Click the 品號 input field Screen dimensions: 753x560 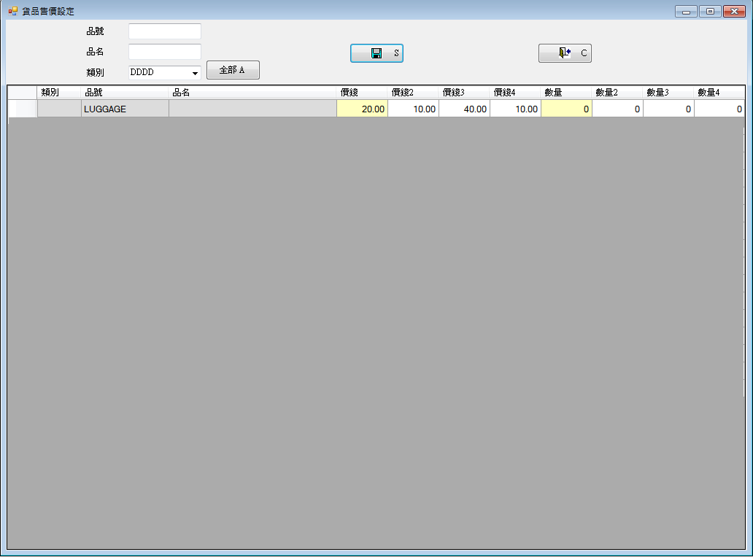(x=164, y=31)
